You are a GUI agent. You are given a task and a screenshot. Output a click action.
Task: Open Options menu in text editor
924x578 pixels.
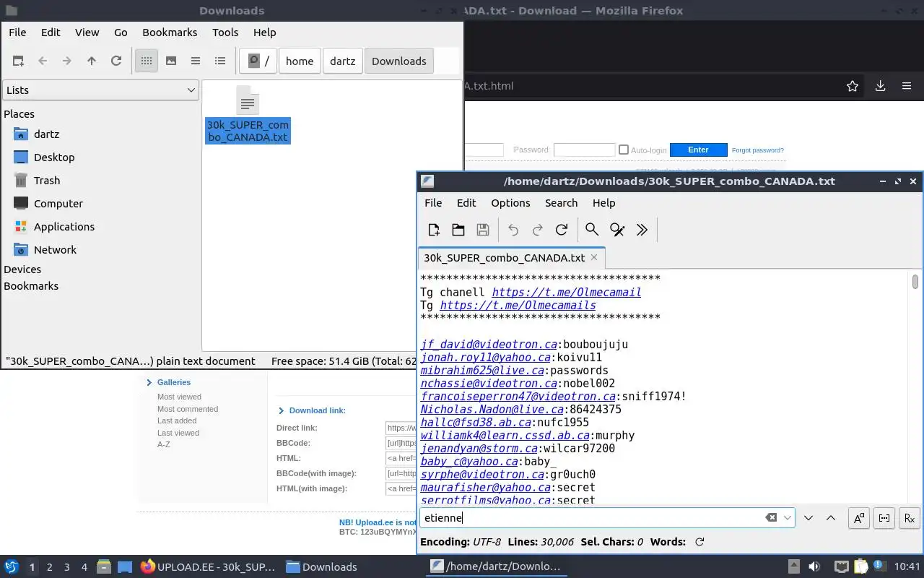(x=510, y=203)
